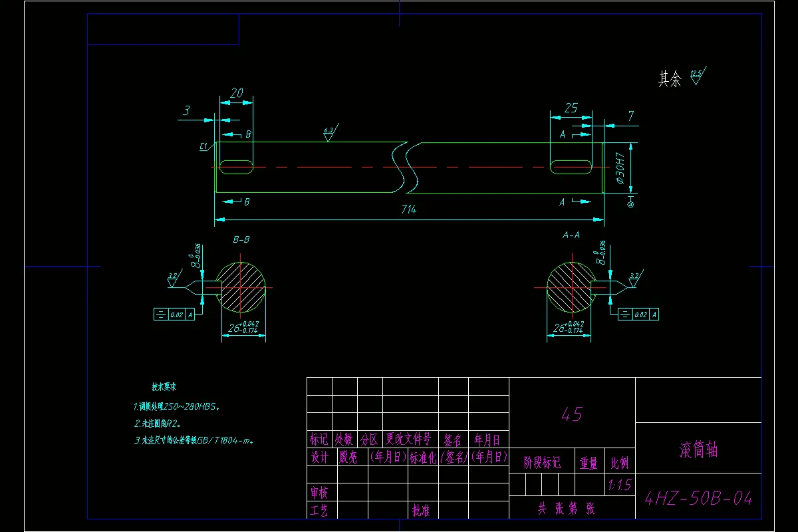This screenshot has height=532, width=798.
Task: Select the 阶段标记 cell label
Action: (542, 463)
